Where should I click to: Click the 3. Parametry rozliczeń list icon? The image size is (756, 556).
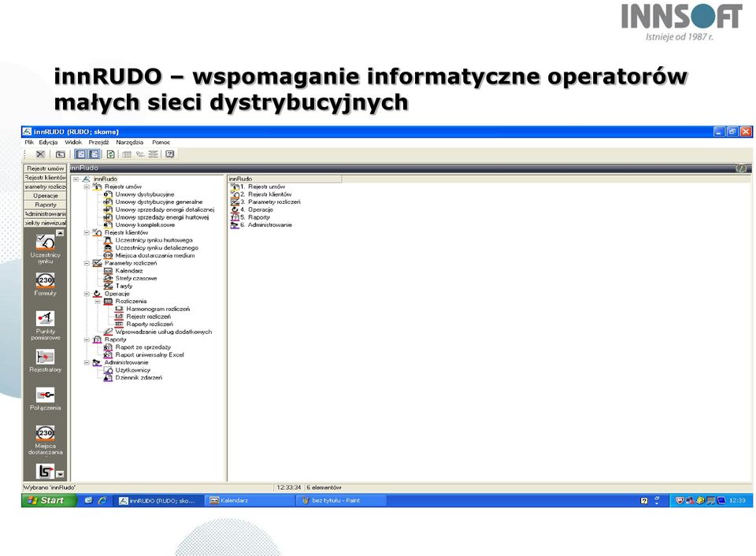tap(235, 202)
